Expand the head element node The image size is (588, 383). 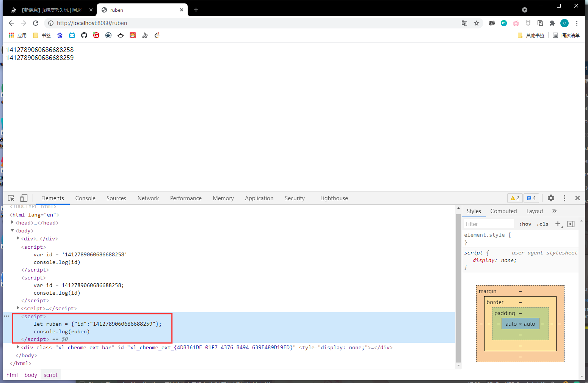click(13, 223)
